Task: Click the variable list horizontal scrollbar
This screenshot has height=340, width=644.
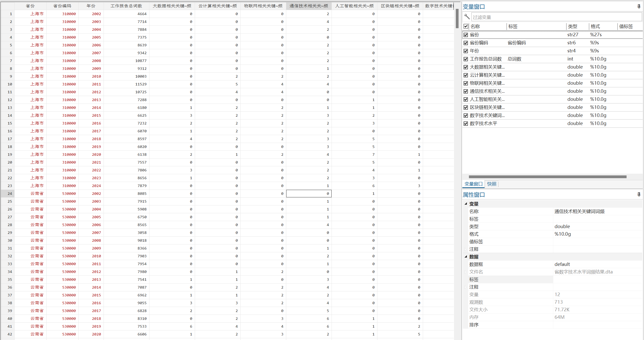Action: coord(547,177)
